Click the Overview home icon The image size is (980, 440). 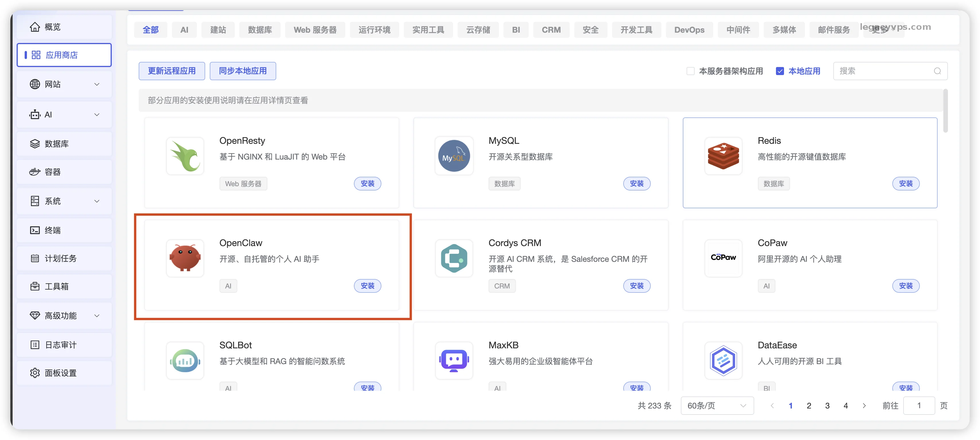click(x=35, y=27)
